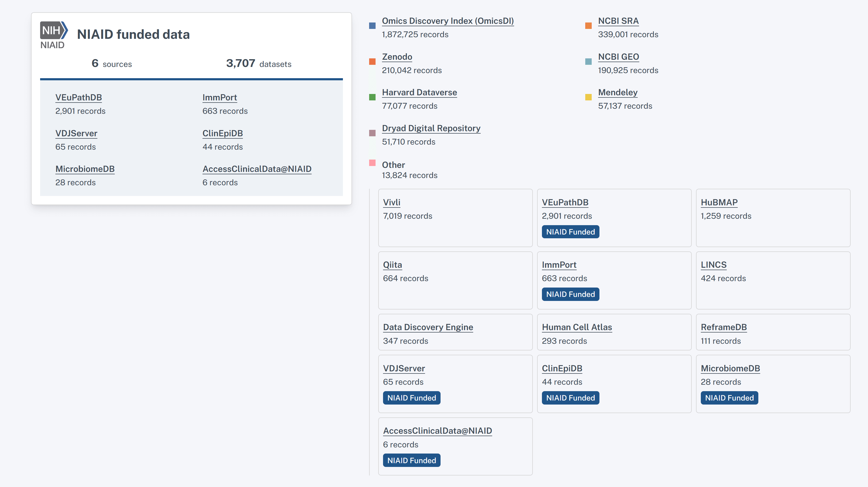The image size is (868, 487).
Task: Click the green Harvard Dataverse legend swatch
Action: click(372, 97)
